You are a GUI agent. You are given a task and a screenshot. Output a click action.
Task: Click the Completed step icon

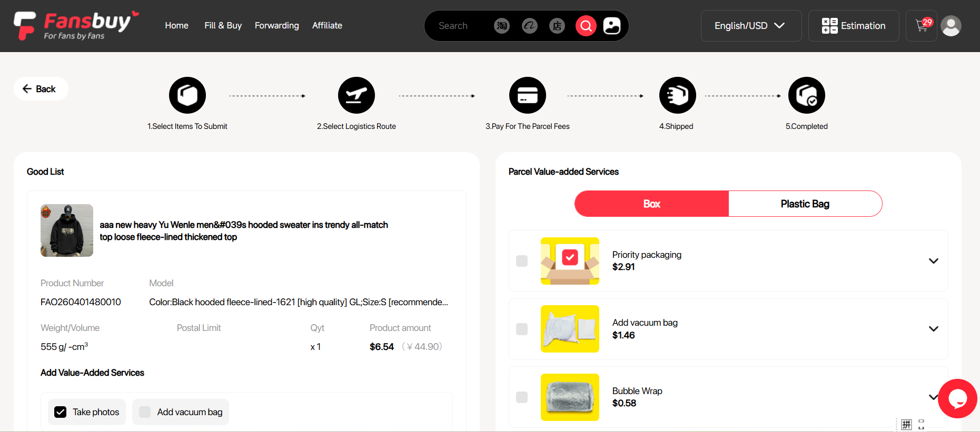tap(807, 95)
